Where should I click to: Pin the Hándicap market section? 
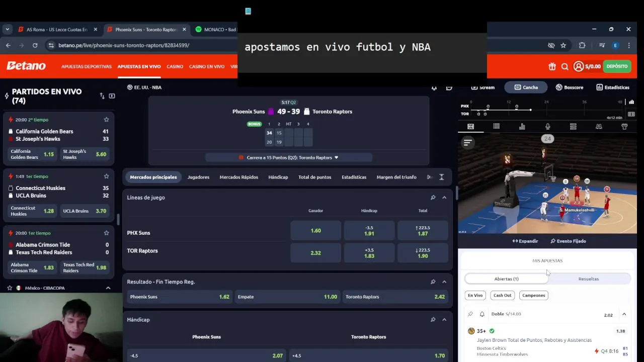click(433, 319)
